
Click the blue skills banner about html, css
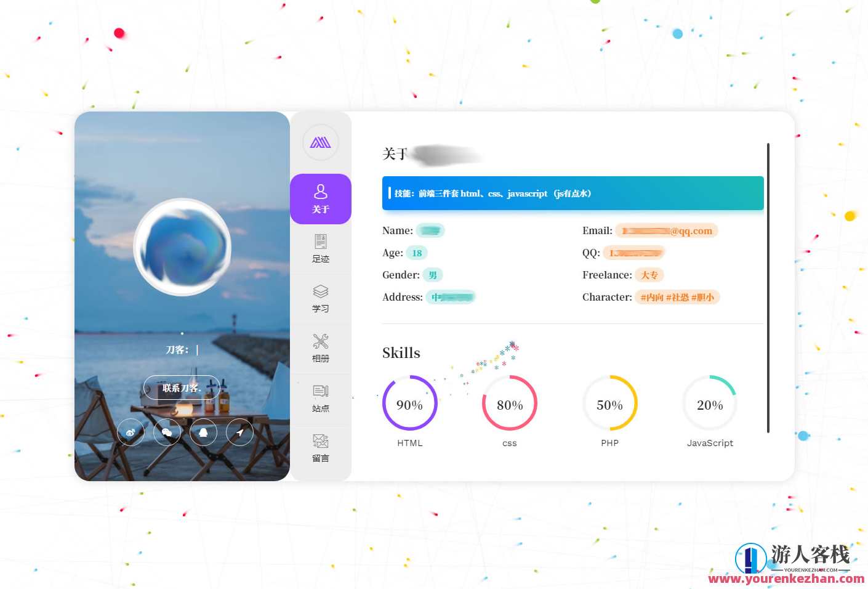573,193
